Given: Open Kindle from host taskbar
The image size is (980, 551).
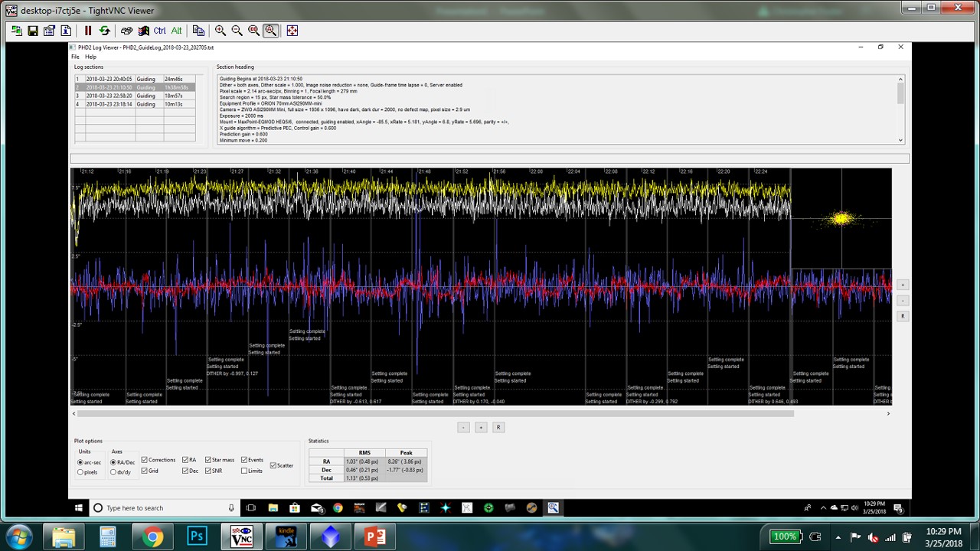Looking at the screenshot, I should (286, 536).
